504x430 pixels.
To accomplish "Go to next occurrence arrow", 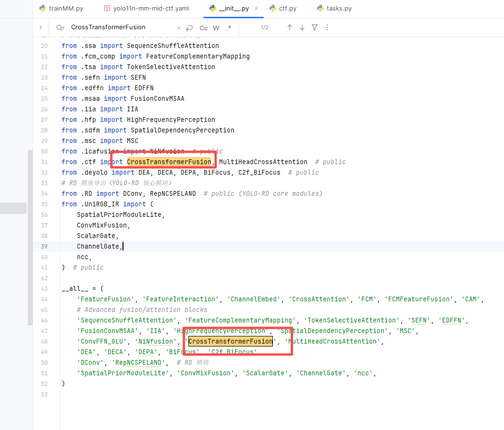I will (302, 28).
